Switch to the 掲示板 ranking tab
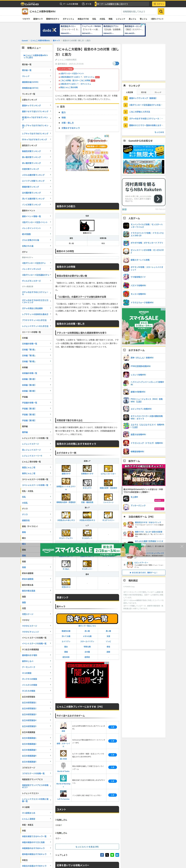The image size is (186, 868). 144,92
